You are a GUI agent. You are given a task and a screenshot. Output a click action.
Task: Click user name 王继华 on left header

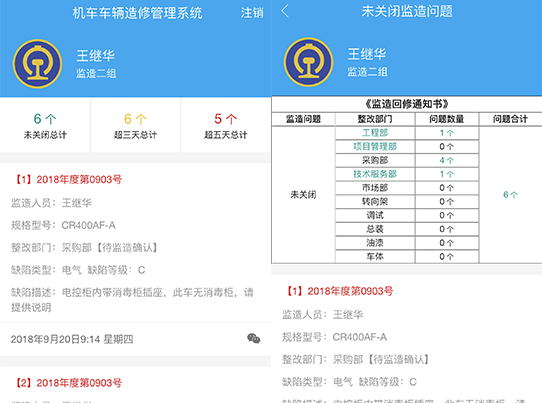[95, 56]
